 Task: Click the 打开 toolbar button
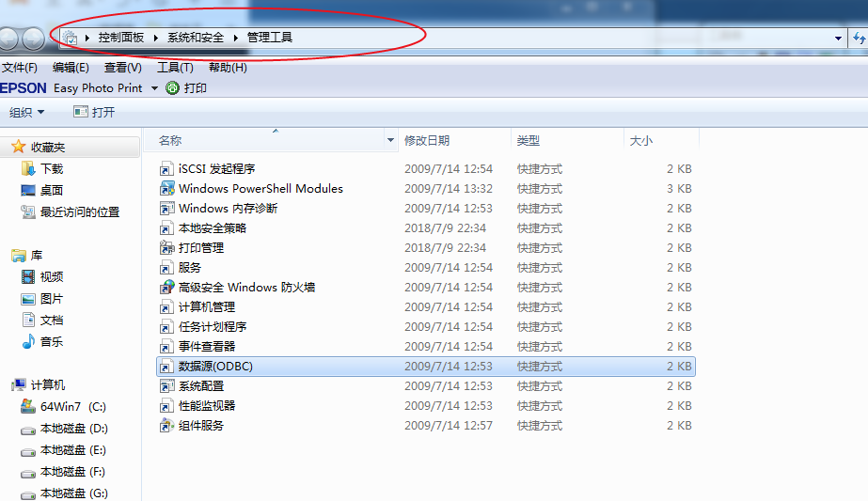[94, 113]
